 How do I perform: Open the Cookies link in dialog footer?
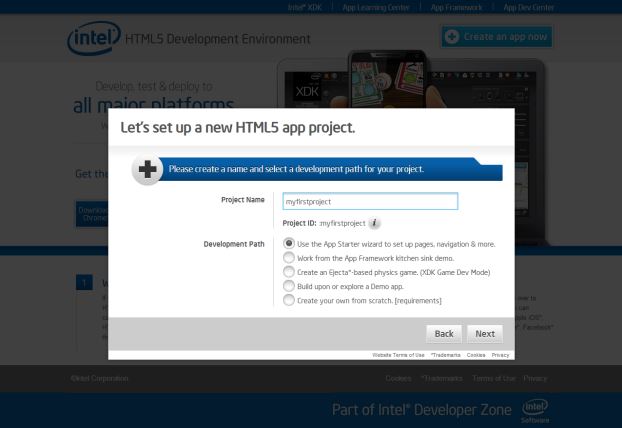pyautogui.click(x=476, y=355)
